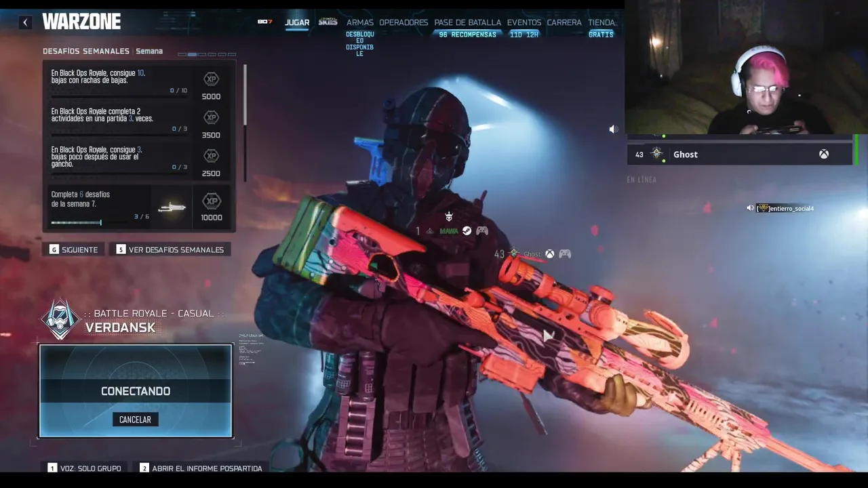This screenshot has height=488, width=868.
Task: Click the VERDANSK map title
Action: (120, 327)
